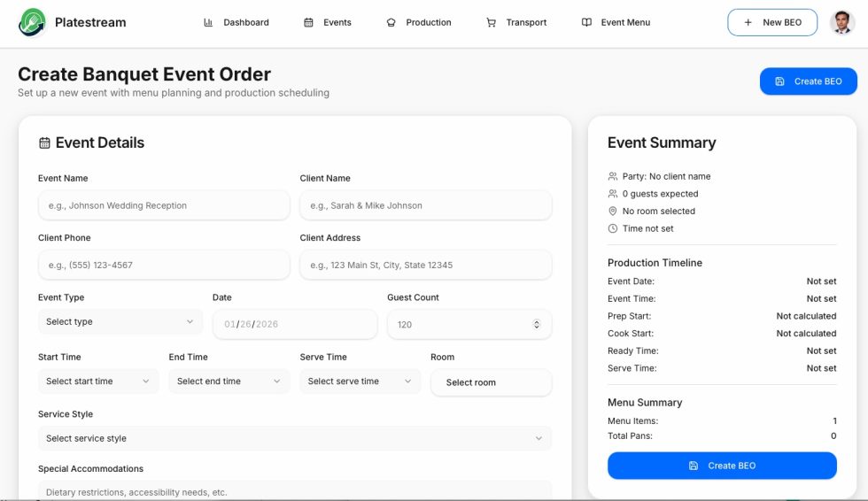The width and height of the screenshot is (868, 501).
Task: Open the Dashboard page
Action: [236, 23]
